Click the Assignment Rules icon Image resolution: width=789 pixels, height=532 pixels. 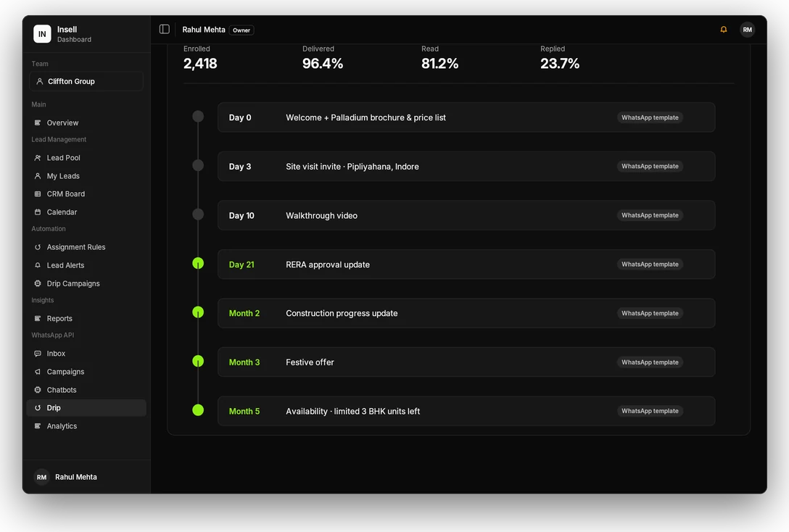point(38,247)
